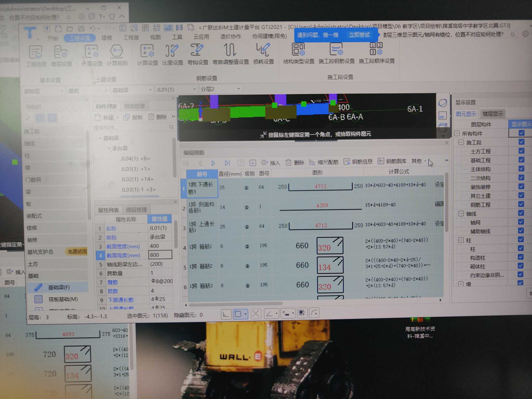Image resolution: width=532 pixels, height=399 pixels.
Task: Open the 视图 ribbon tab
Action: [x=155, y=37]
